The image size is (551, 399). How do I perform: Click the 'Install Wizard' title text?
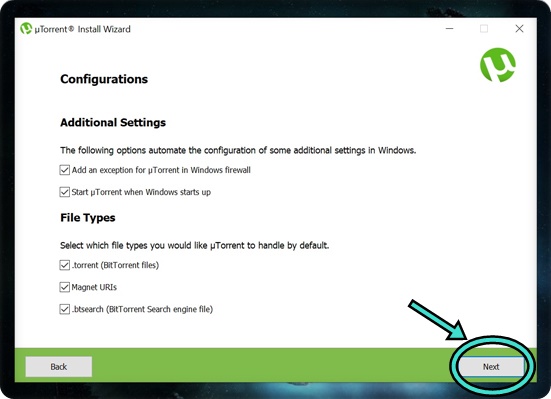pyautogui.click(x=104, y=29)
